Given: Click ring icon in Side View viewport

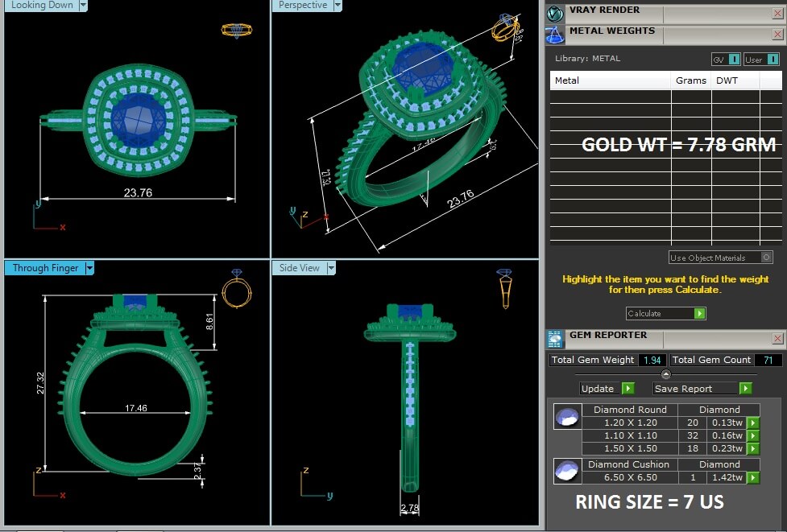Looking at the screenshot, I should [x=504, y=288].
